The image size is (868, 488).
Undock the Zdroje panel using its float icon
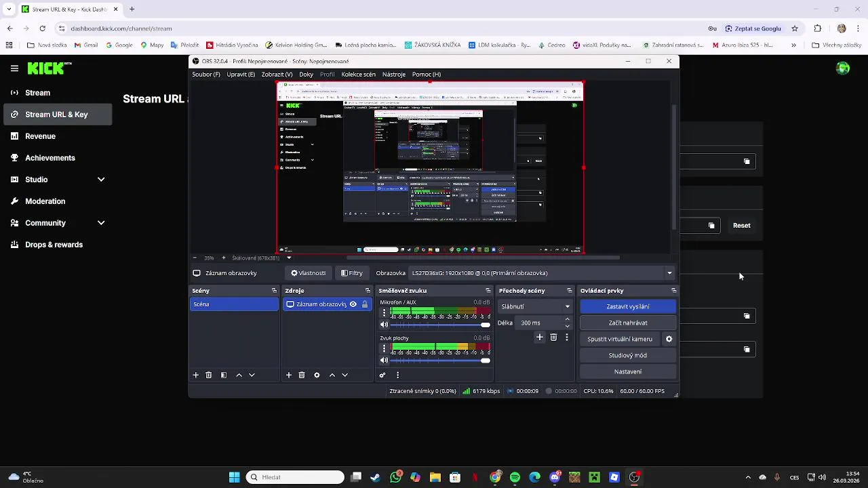point(368,291)
